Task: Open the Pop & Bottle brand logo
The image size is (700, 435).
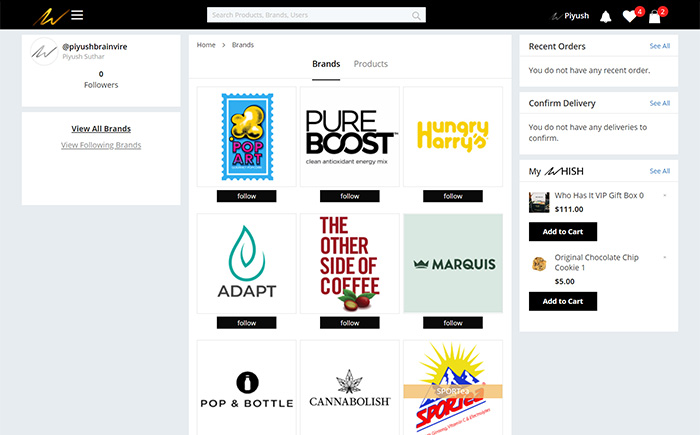Action: [x=247, y=388]
